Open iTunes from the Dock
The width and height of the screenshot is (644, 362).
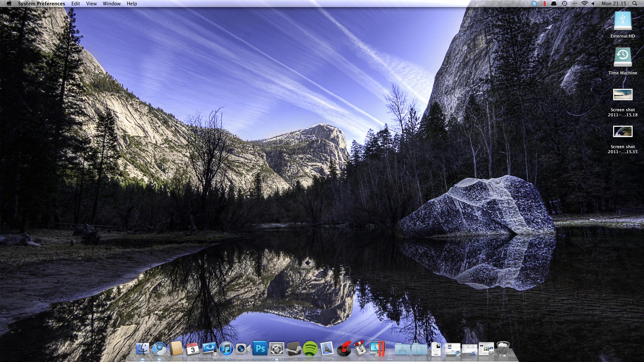coord(226,349)
